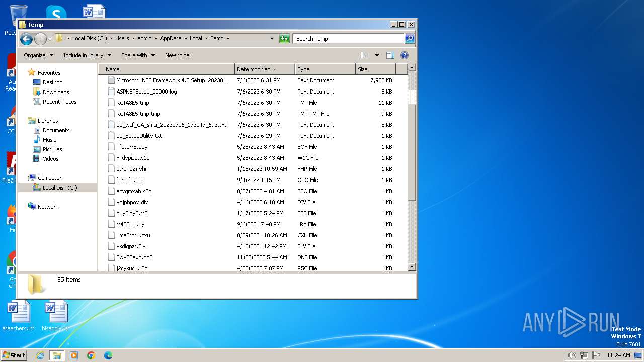Sort by Name column header

(167, 69)
